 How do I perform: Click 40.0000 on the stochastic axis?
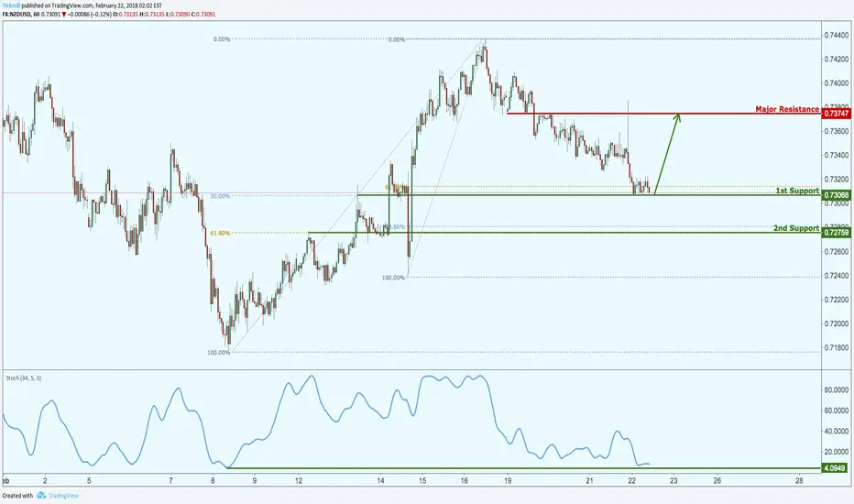point(836,432)
